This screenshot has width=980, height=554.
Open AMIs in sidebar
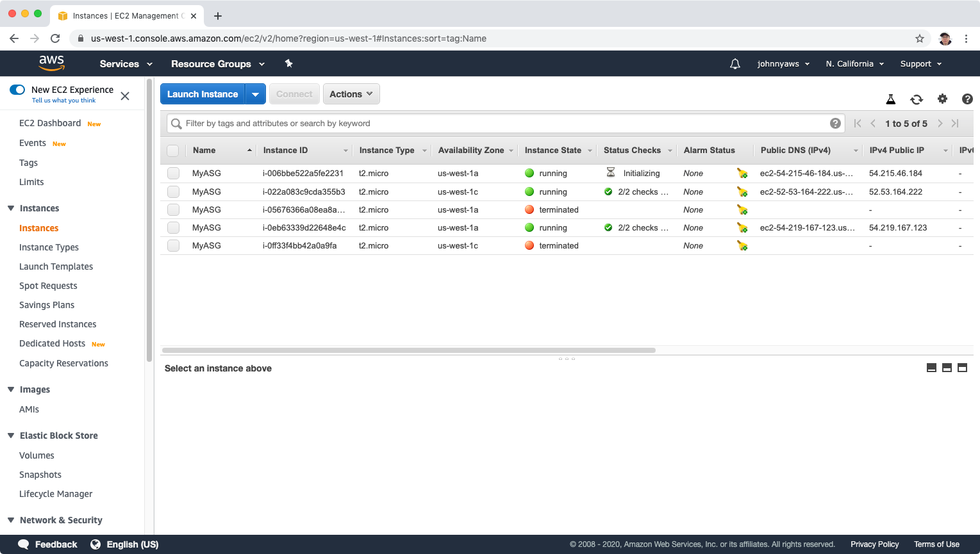tap(29, 409)
